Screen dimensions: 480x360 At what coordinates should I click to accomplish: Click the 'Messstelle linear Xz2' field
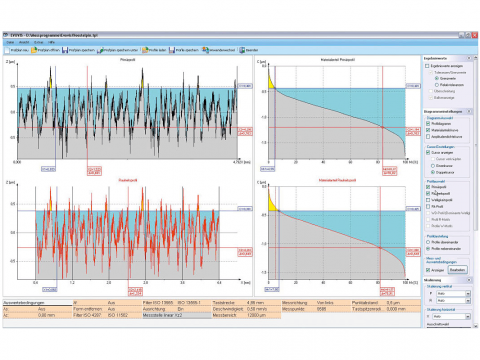pos(177,315)
